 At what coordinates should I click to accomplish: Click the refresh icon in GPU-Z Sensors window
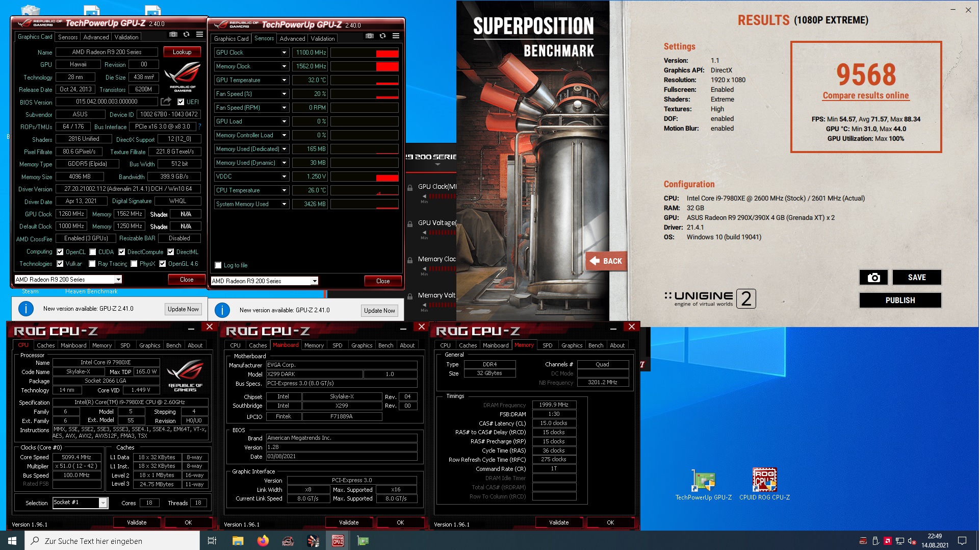click(383, 36)
